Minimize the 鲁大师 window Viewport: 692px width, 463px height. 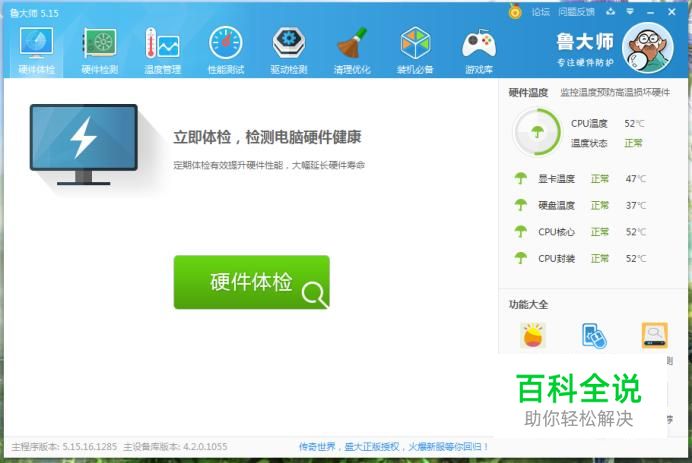point(650,12)
